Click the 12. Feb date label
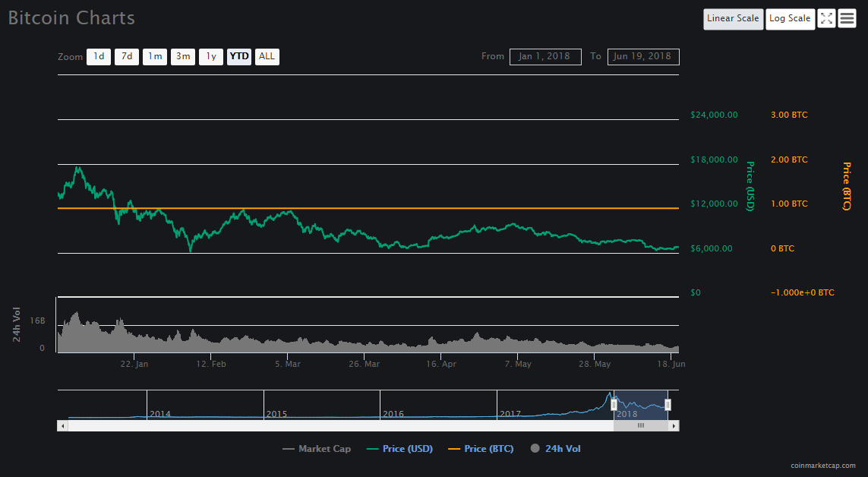The image size is (868, 477). coord(211,364)
